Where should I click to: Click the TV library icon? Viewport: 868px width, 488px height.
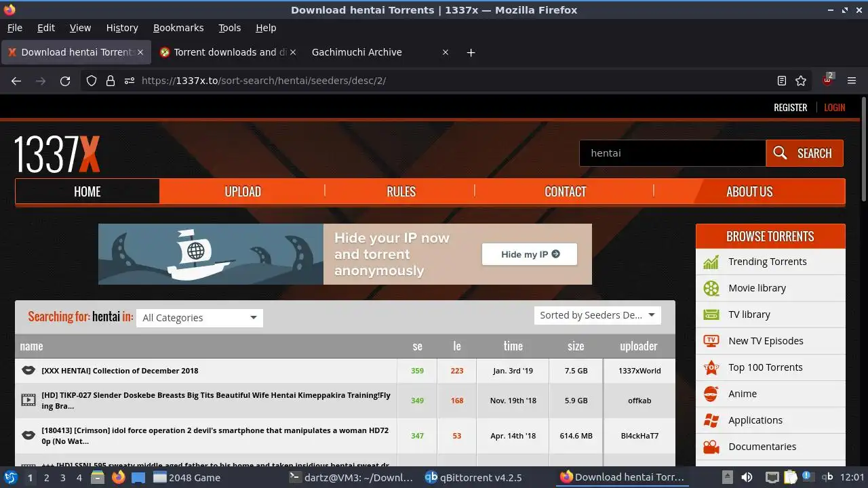(711, 314)
